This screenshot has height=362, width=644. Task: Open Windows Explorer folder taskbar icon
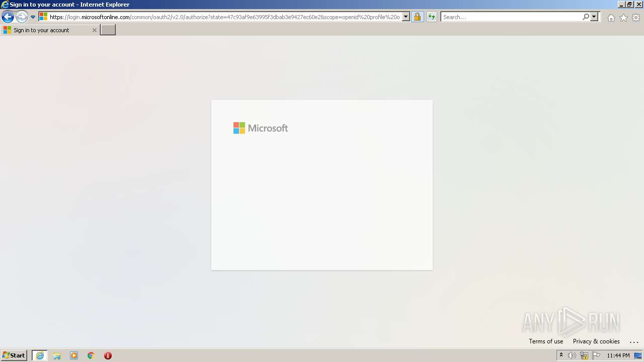[x=57, y=355]
